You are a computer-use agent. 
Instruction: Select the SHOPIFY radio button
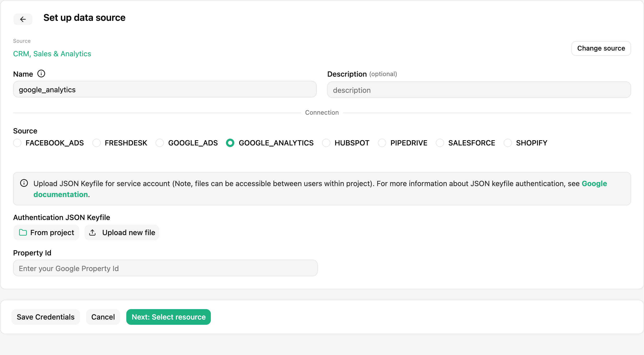coord(508,143)
